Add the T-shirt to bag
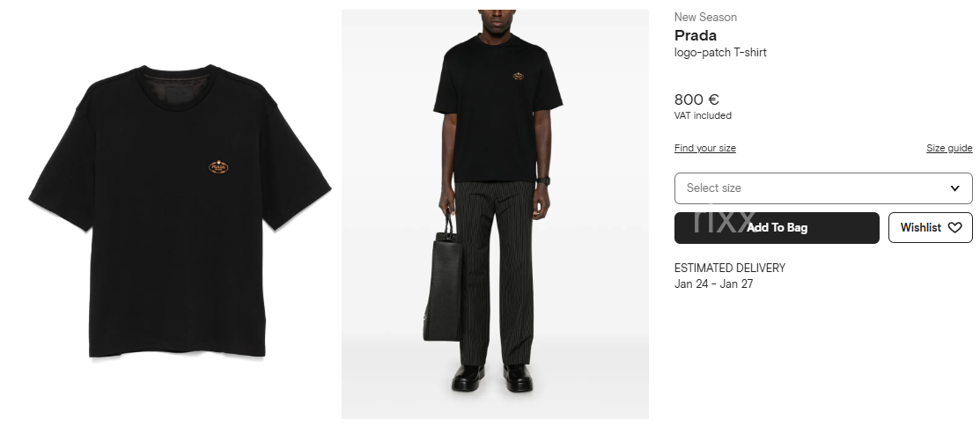This screenshot has width=980, height=427. (x=777, y=227)
